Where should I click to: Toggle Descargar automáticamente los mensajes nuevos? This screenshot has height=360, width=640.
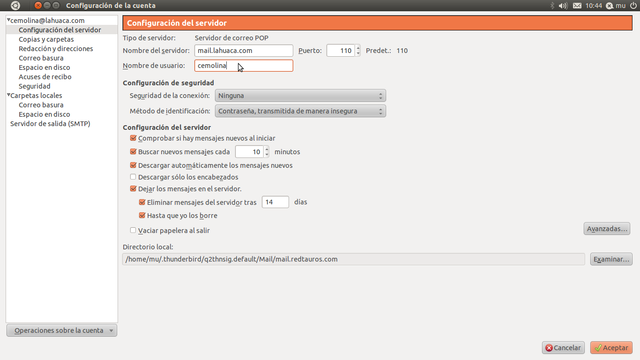point(133,165)
